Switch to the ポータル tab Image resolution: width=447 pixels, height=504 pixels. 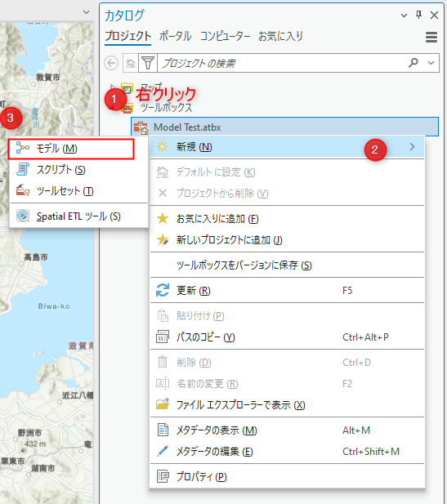tap(175, 36)
